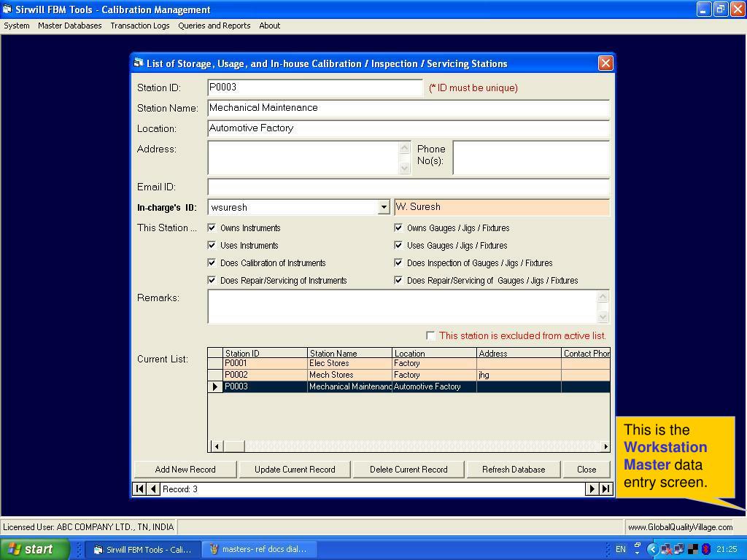Click Remarks field scroll down arrow

(x=603, y=316)
